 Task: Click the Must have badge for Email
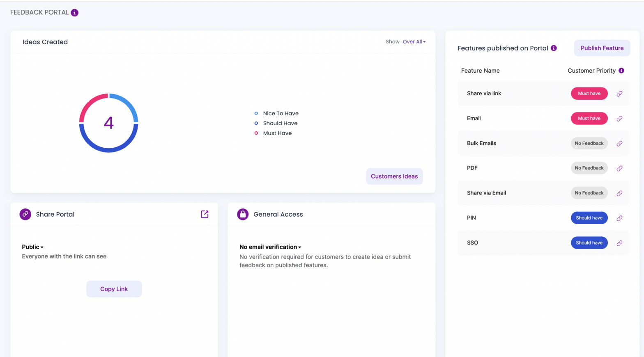589,119
